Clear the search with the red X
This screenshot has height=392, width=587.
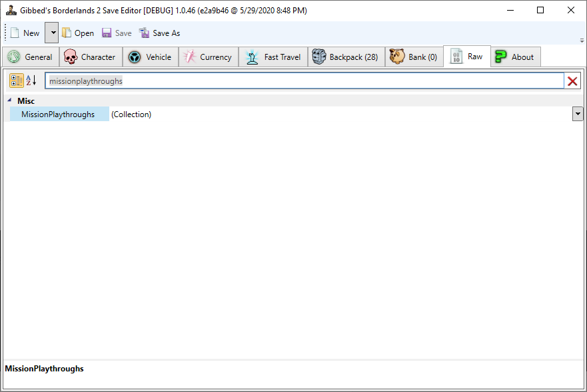coord(572,81)
